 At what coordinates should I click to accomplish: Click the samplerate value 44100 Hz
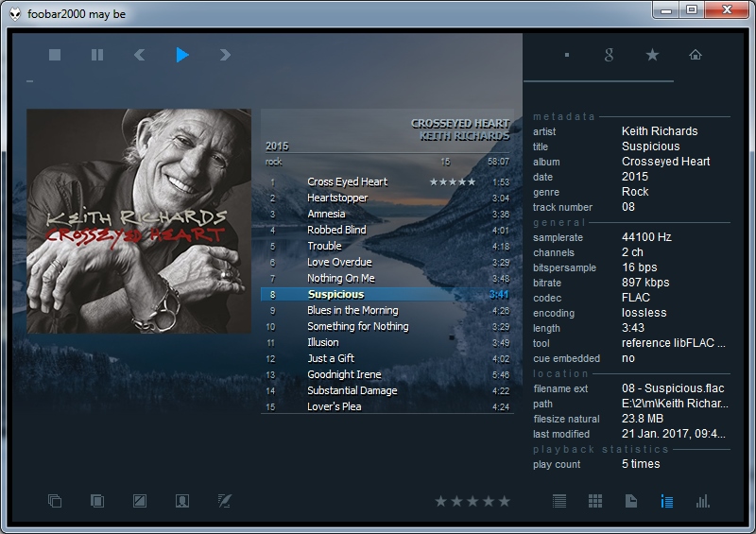click(646, 237)
